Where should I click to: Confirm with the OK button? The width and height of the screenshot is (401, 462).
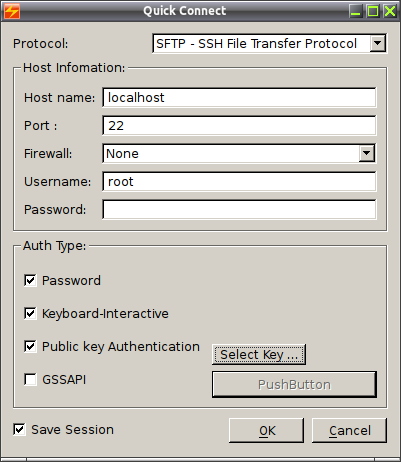(267, 431)
